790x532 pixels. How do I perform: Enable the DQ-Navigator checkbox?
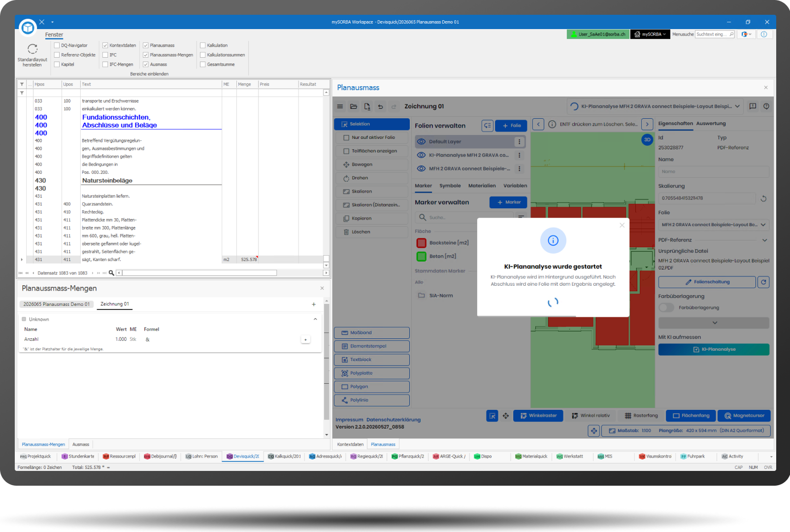57,45
